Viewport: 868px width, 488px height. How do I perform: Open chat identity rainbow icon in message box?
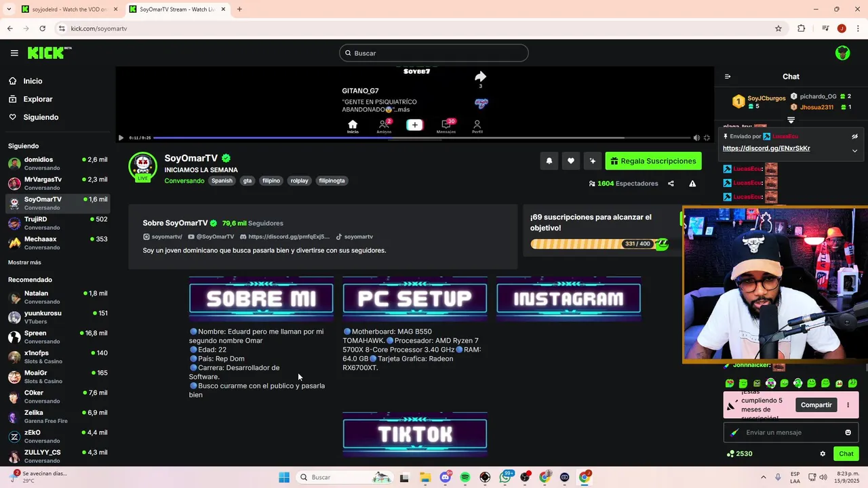point(734,432)
